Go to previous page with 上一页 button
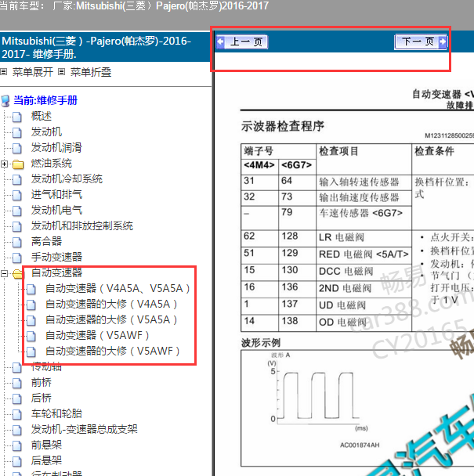 [x=242, y=42]
